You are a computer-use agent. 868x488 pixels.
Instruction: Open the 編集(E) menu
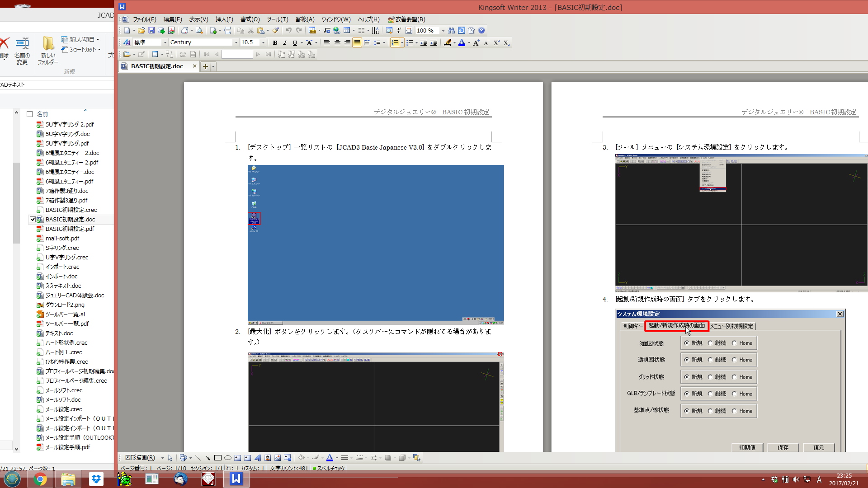(173, 19)
